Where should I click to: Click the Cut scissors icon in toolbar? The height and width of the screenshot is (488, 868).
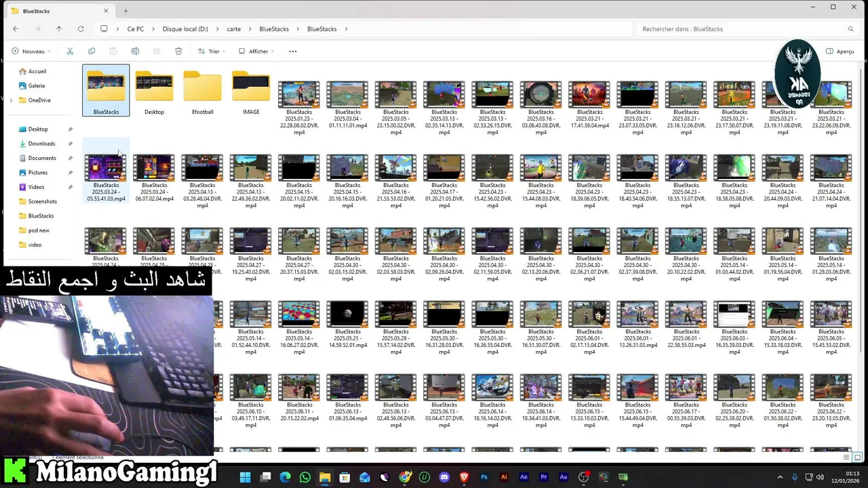pos(70,52)
